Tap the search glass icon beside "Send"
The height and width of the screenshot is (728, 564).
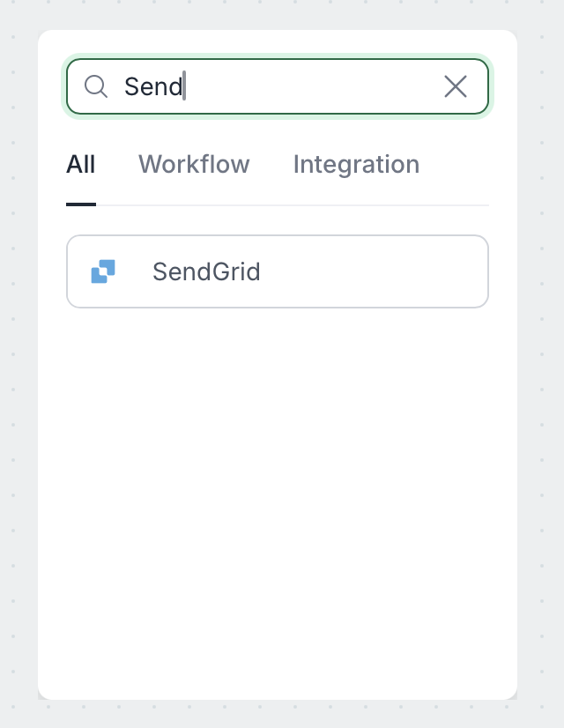[x=95, y=86]
